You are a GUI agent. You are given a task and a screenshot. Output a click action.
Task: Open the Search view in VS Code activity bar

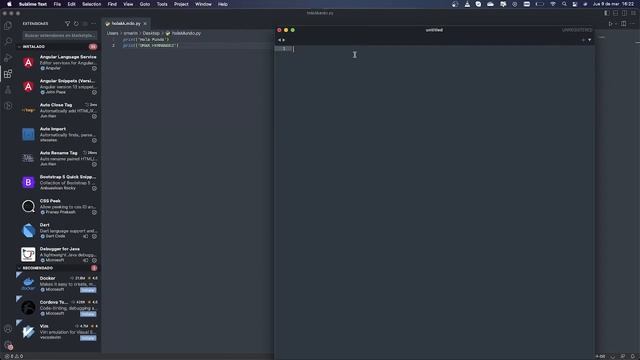pyautogui.click(x=8, y=41)
